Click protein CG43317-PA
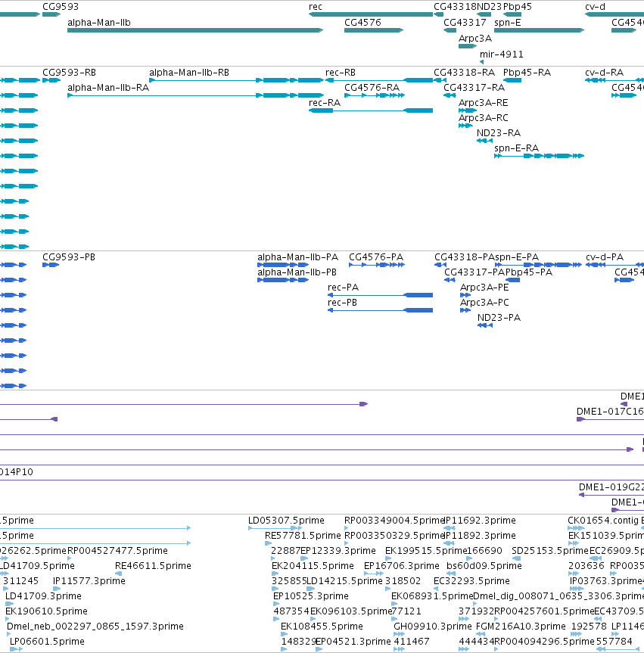 (450, 280)
